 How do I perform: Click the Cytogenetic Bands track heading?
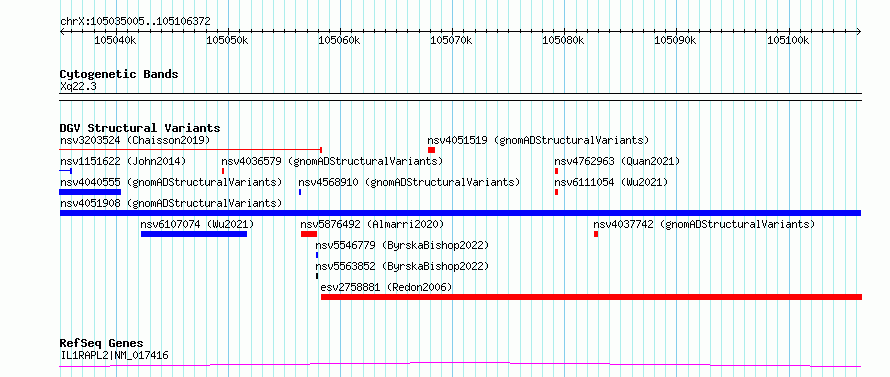119,74
